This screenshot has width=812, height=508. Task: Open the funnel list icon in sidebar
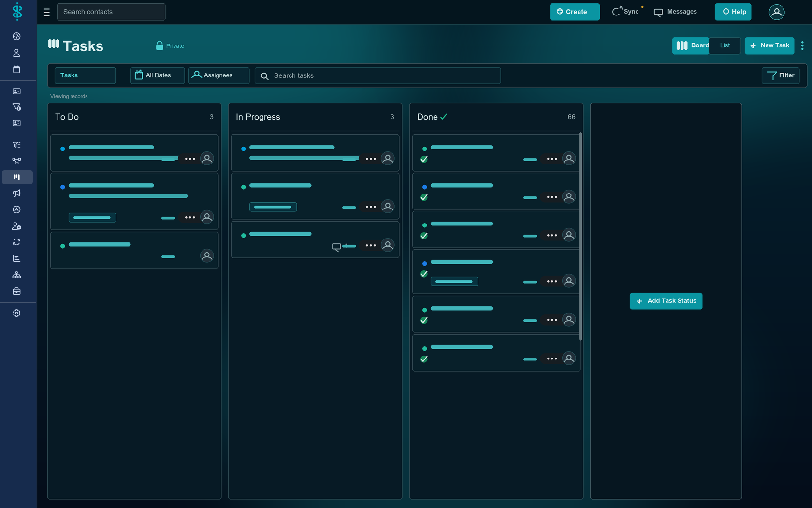[16, 145]
